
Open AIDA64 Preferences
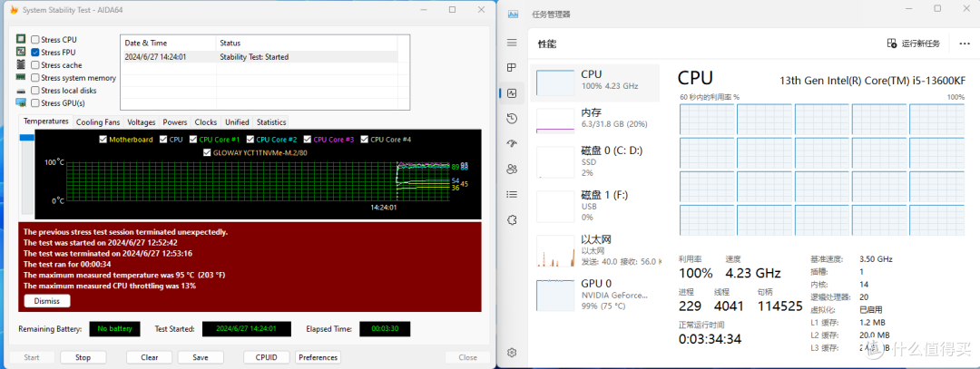(318, 358)
